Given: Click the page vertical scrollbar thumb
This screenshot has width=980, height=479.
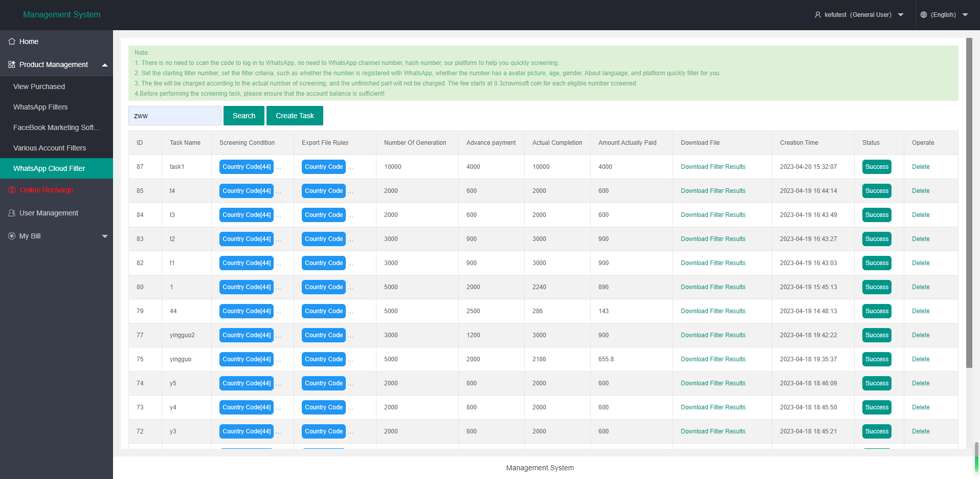Looking at the screenshot, I should (x=969, y=203).
